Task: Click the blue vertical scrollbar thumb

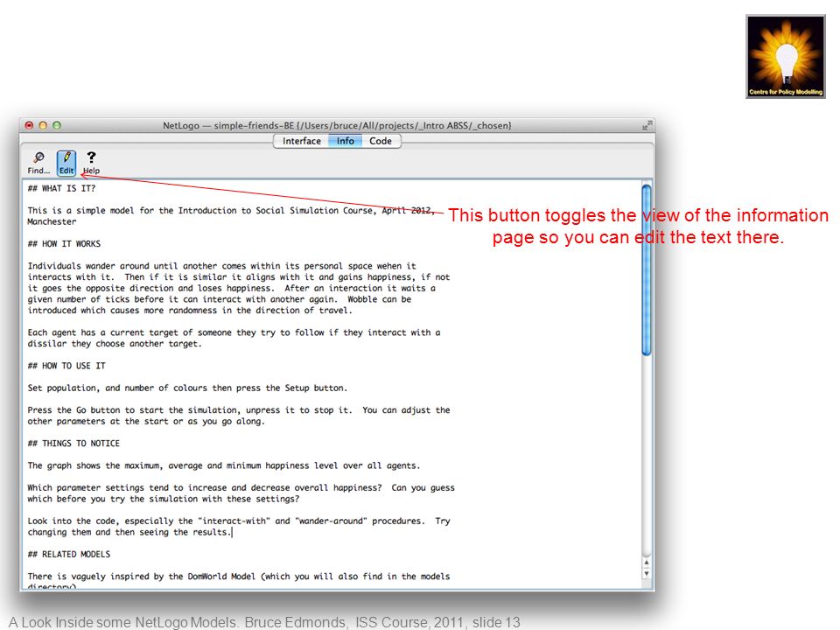Action: (647, 269)
